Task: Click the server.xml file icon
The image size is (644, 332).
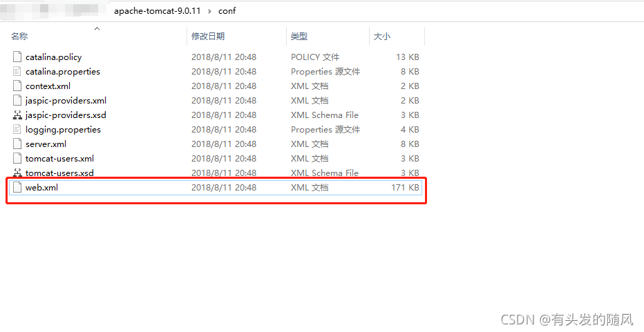Action: click(17, 144)
